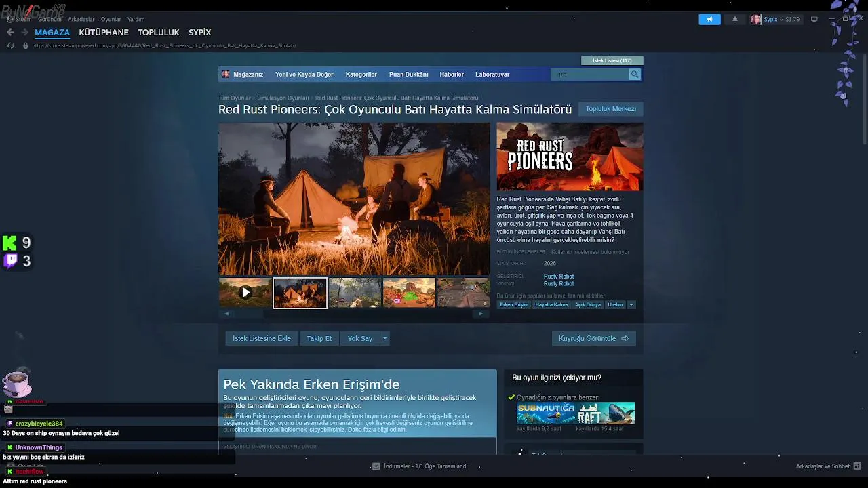The height and width of the screenshot is (488, 868).
Task: Open the Arkadaşlar menu
Action: (81, 19)
